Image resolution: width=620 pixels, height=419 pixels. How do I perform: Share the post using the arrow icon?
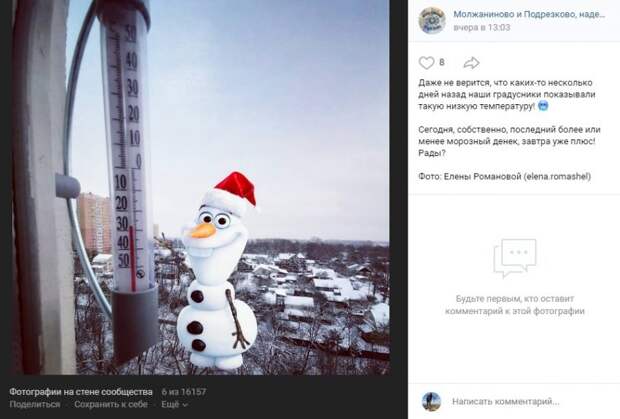[x=471, y=62]
